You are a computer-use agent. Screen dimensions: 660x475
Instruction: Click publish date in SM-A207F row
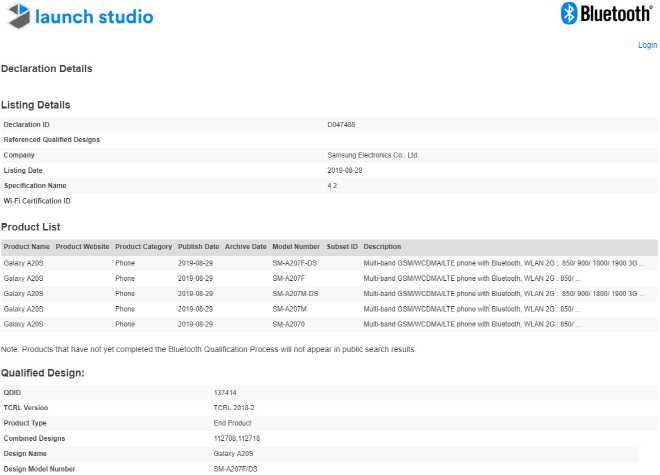click(x=195, y=278)
